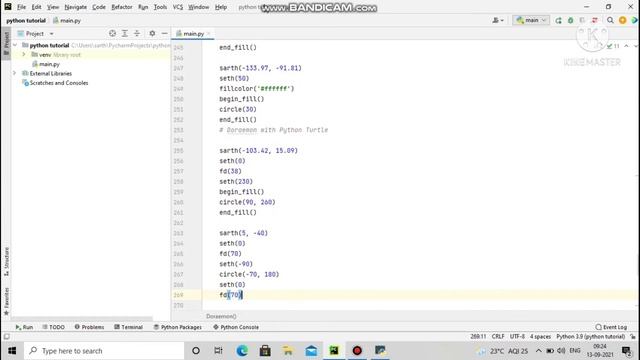
Task: Click tool windows quick-access icon bottom-left
Action: click(7, 337)
